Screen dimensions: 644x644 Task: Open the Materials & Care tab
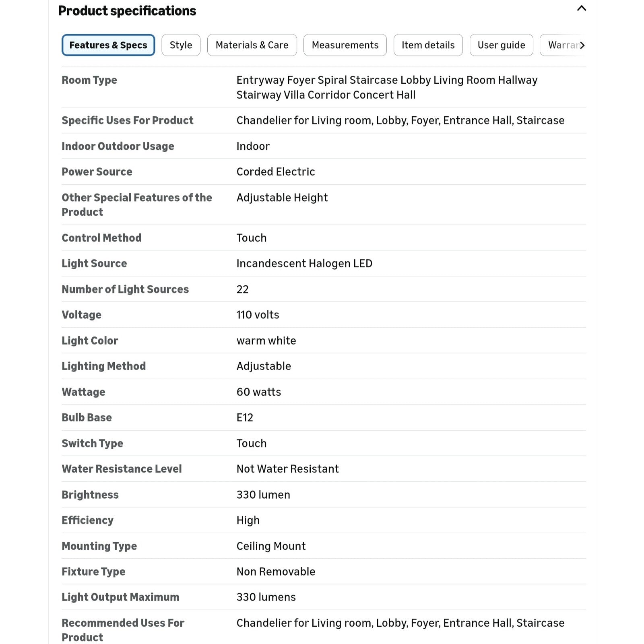pos(252,45)
